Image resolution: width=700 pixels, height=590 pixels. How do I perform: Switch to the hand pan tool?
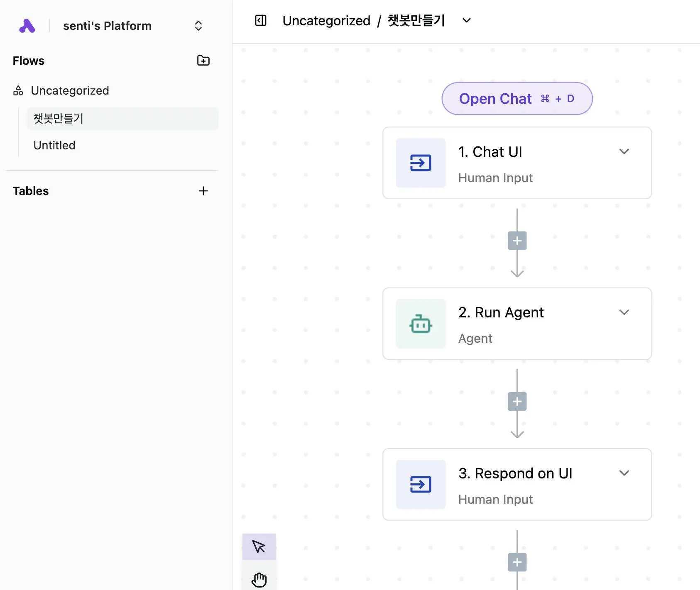[x=259, y=578]
